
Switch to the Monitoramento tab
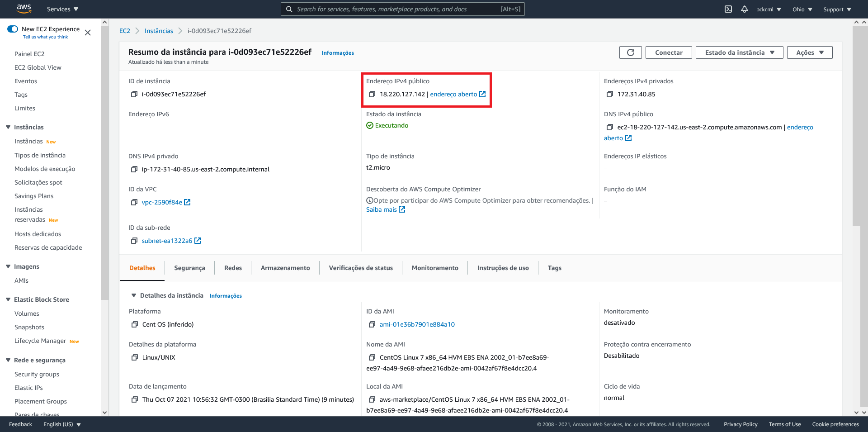[434, 267]
